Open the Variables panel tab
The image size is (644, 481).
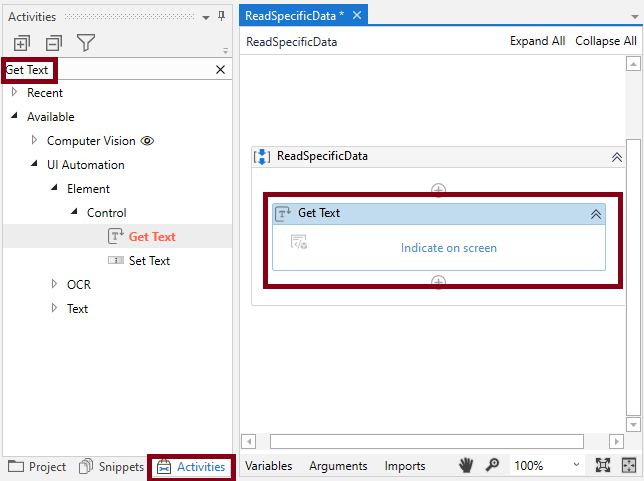tap(269, 466)
